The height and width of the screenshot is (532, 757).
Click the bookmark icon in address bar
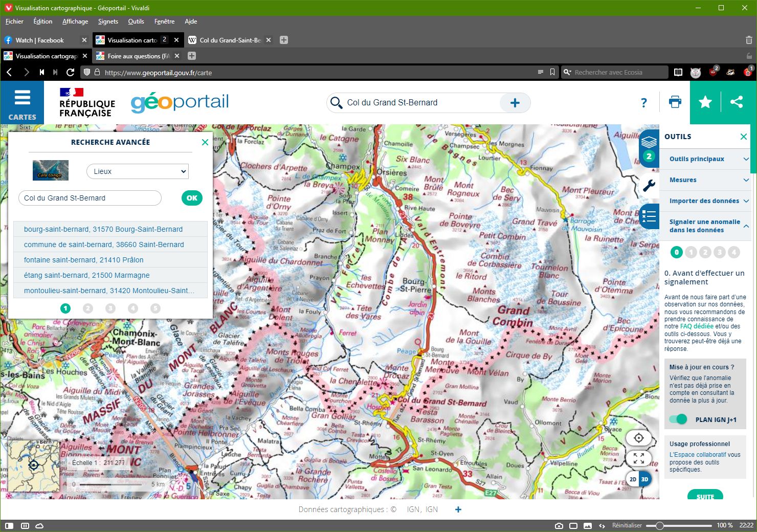point(552,73)
